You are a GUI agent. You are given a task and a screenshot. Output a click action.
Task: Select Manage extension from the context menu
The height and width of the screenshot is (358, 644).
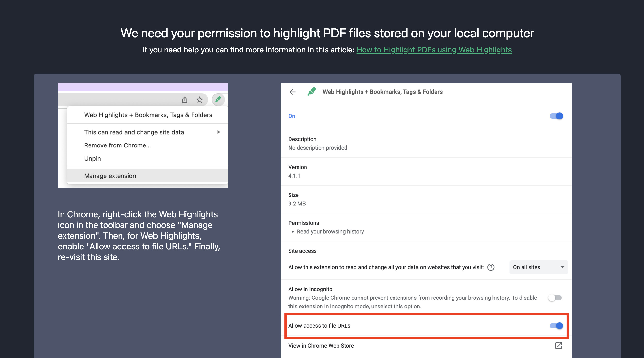(110, 176)
